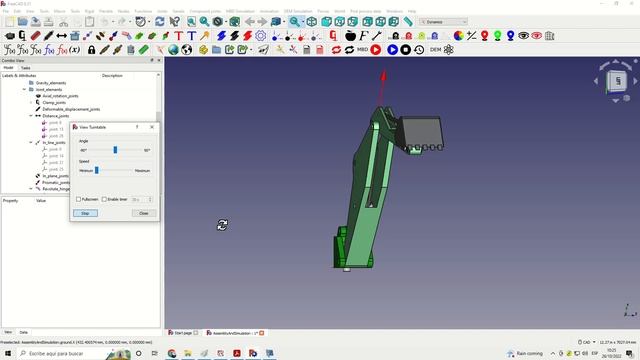The width and height of the screenshot is (640, 360).
Task: Click navigation cube up arrow
Action: pos(616,62)
